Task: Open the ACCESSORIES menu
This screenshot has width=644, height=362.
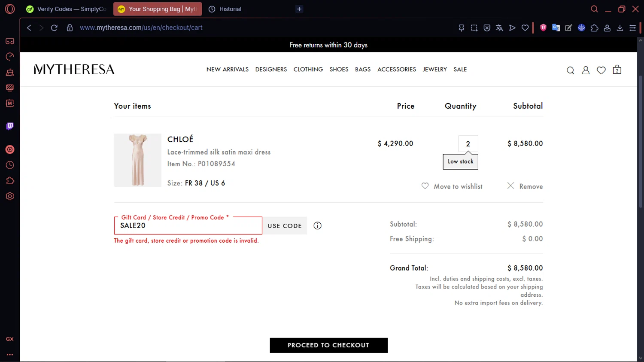Action: (397, 70)
